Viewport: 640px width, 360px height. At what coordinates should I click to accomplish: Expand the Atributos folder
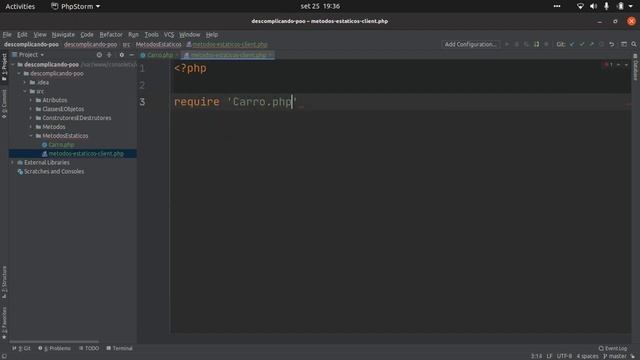(31, 100)
